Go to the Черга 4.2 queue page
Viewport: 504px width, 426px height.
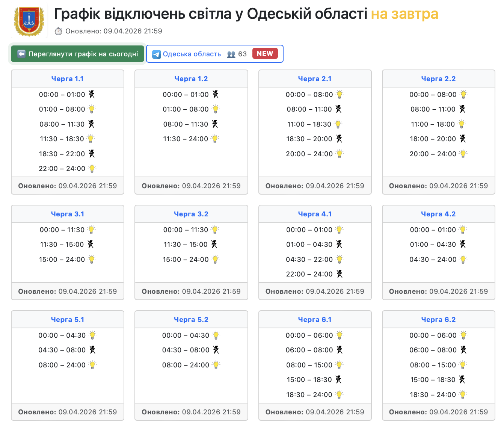438,214
